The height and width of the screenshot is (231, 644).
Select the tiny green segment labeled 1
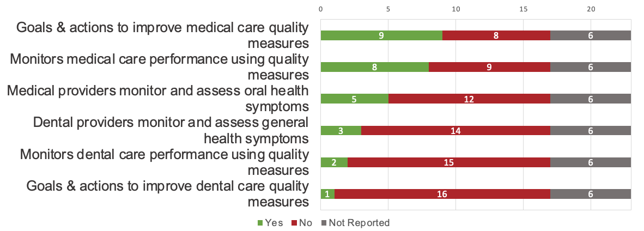tap(327, 194)
